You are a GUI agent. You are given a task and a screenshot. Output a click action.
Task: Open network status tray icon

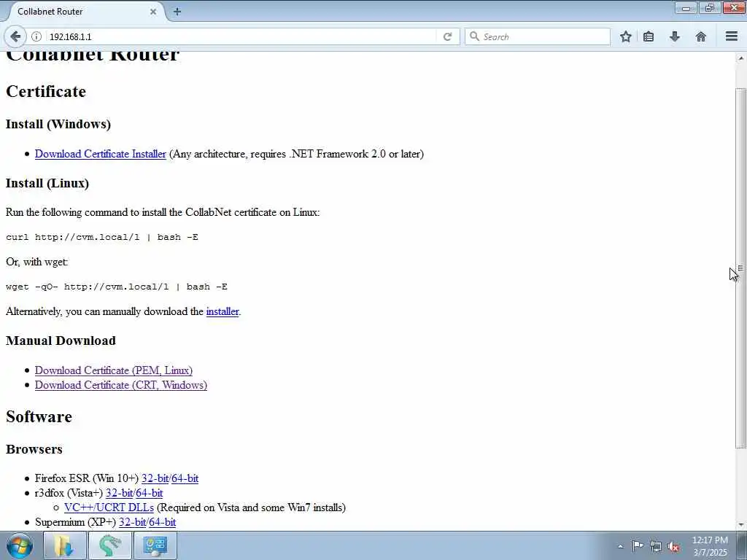pos(656,547)
